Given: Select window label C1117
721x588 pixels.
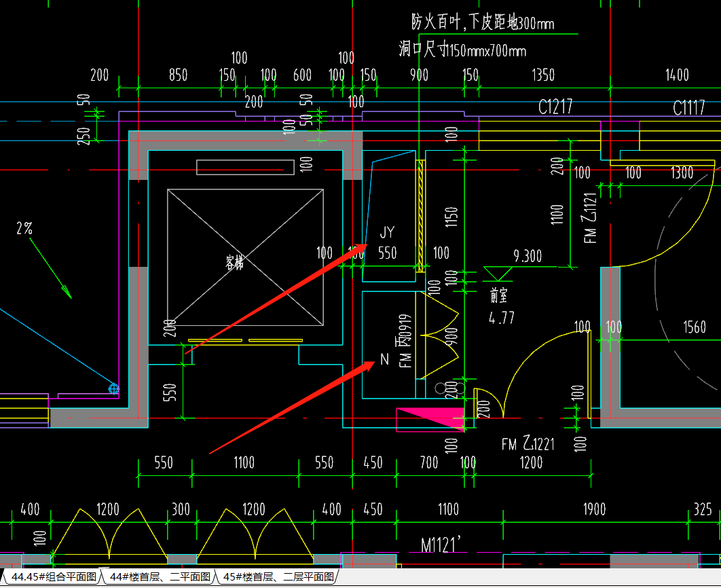Looking at the screenshot, I should 689,108.
